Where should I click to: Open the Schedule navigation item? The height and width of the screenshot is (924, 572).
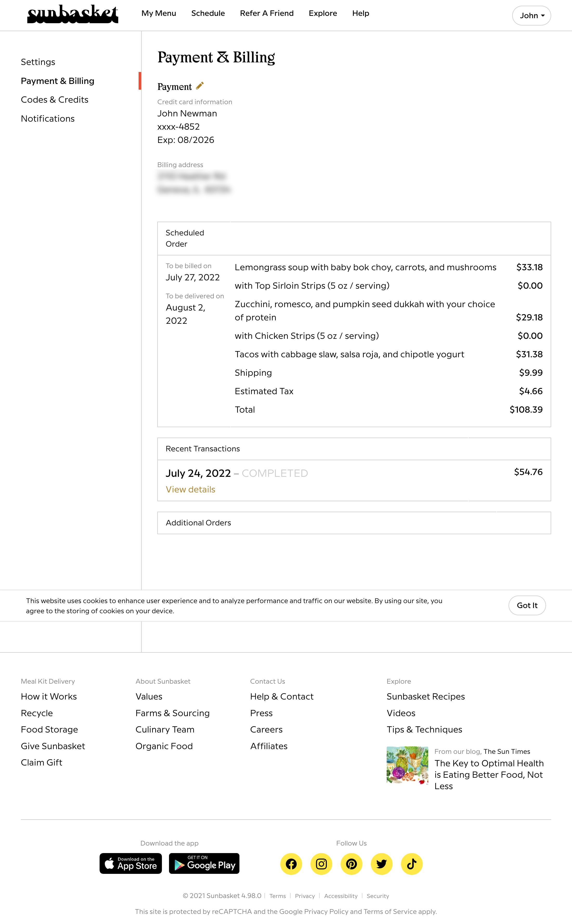(x=208, y=13)
